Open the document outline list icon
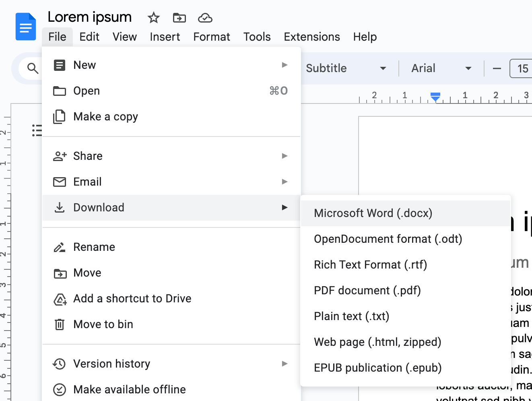Screen dimensions: 532x401 click(x=37, y=130)
